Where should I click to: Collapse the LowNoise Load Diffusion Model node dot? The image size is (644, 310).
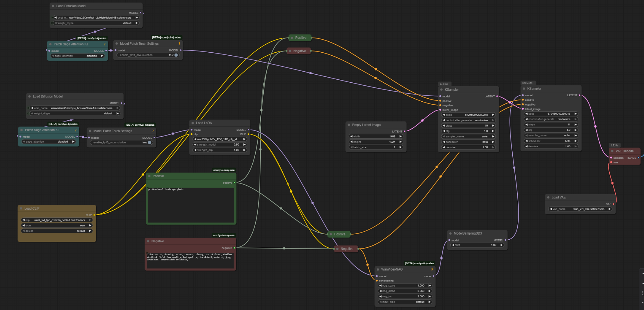pyautogui.click(x=29, y=97)
